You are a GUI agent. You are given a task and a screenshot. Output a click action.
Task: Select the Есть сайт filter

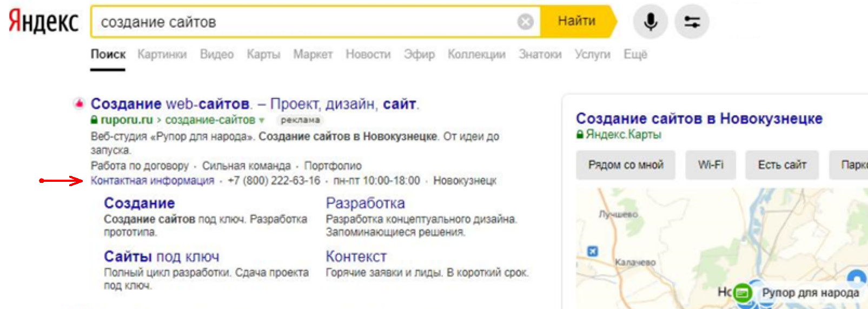click(x=782, y=165)
